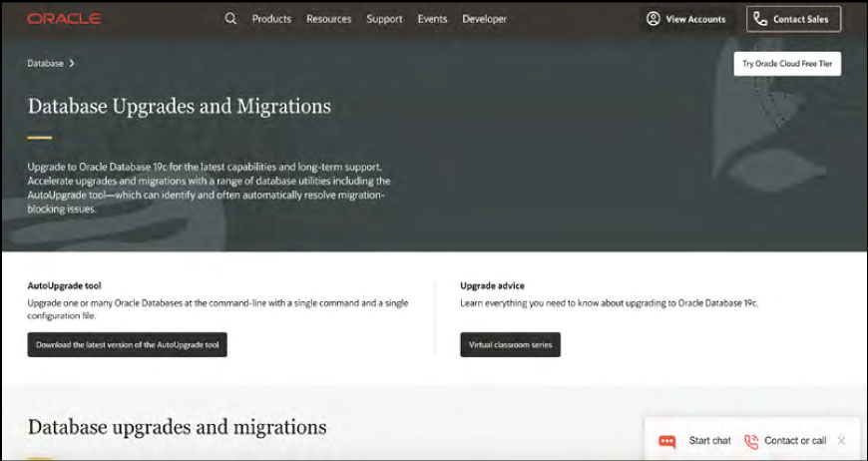This screenshot has width=868, height=461.
Task: Click the Contact or call label
Action: pos(795,440)
